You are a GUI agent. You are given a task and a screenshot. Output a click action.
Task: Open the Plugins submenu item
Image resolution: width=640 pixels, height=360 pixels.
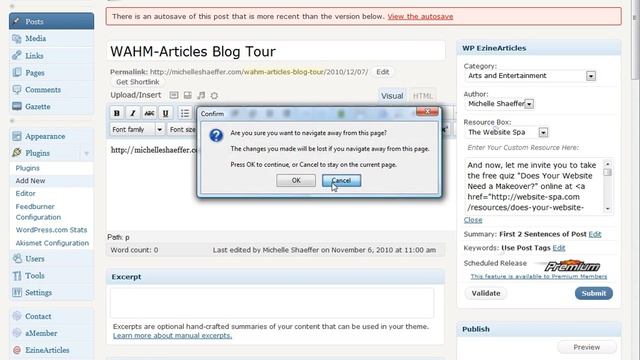coord(27,168)
